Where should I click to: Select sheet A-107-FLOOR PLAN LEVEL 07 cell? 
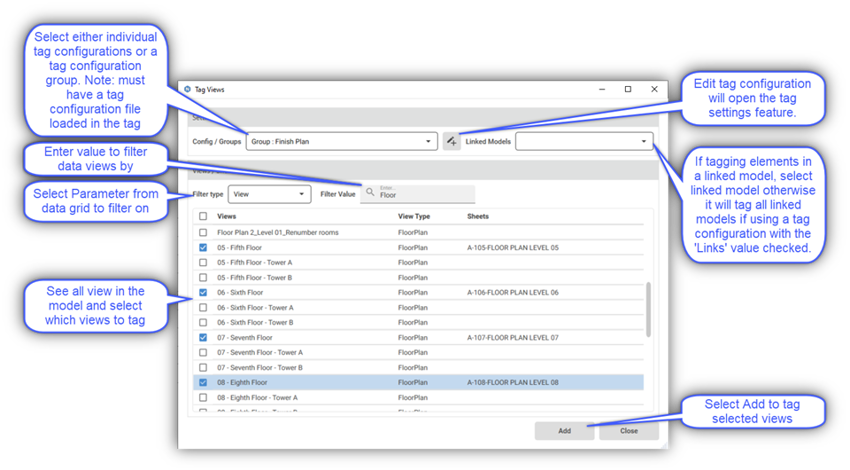pyautogui.click(x=513, y=338)
